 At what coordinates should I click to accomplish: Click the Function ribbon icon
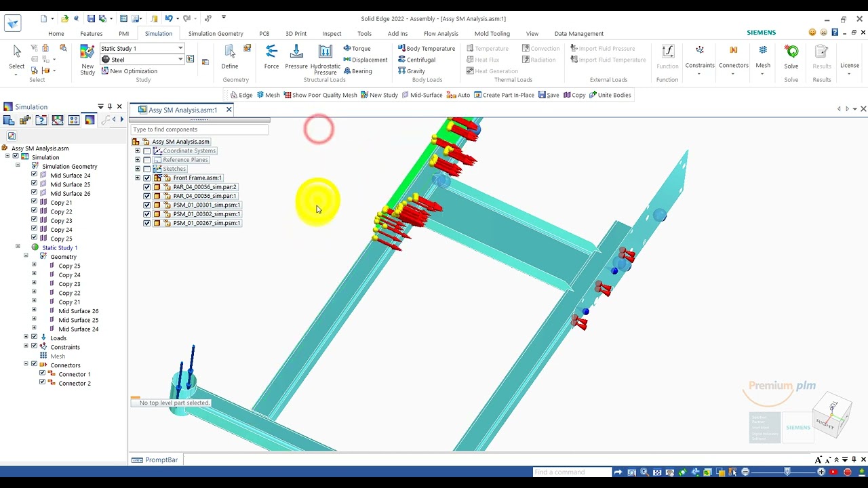click(x=667, y=57)
